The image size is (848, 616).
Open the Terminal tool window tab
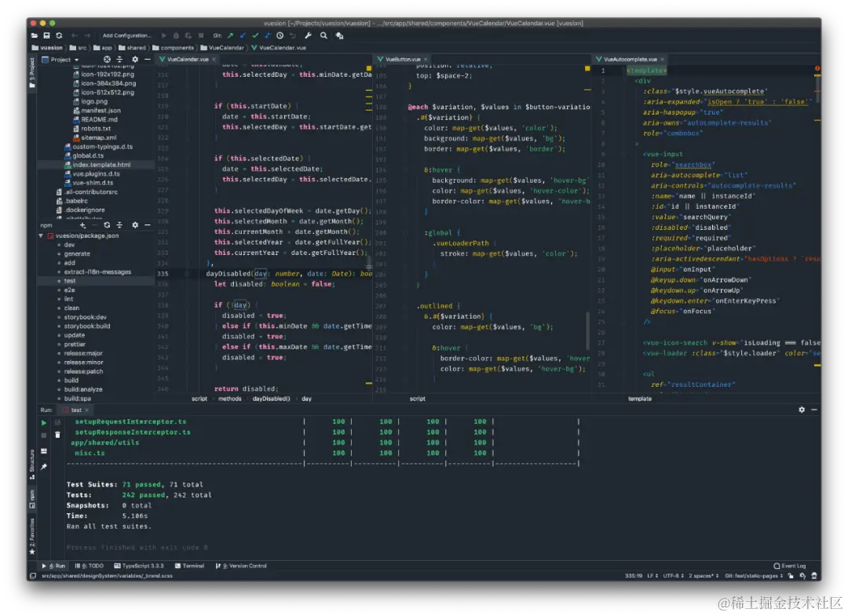click(189, 566)
